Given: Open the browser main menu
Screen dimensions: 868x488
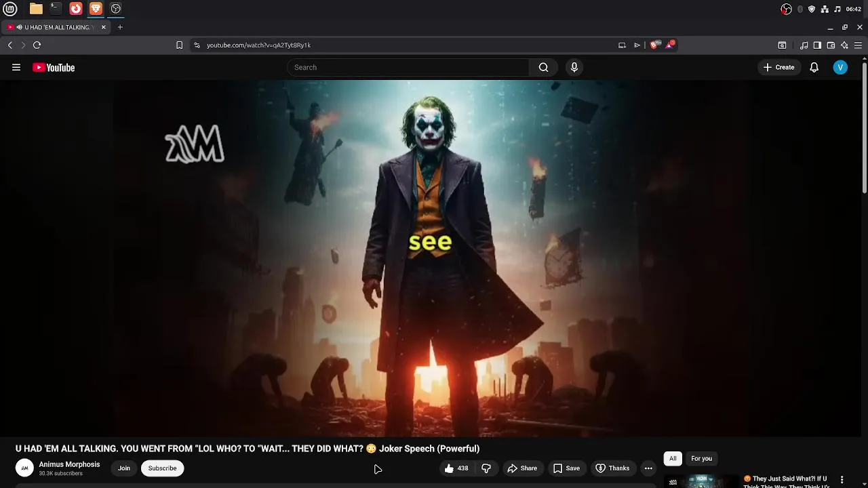Looking at the screenshot, I should coord(858,45).
